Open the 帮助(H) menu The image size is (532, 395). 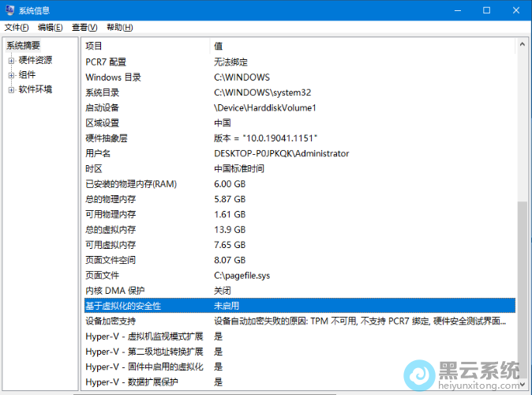pyautogui.click(x=119, y=27)
